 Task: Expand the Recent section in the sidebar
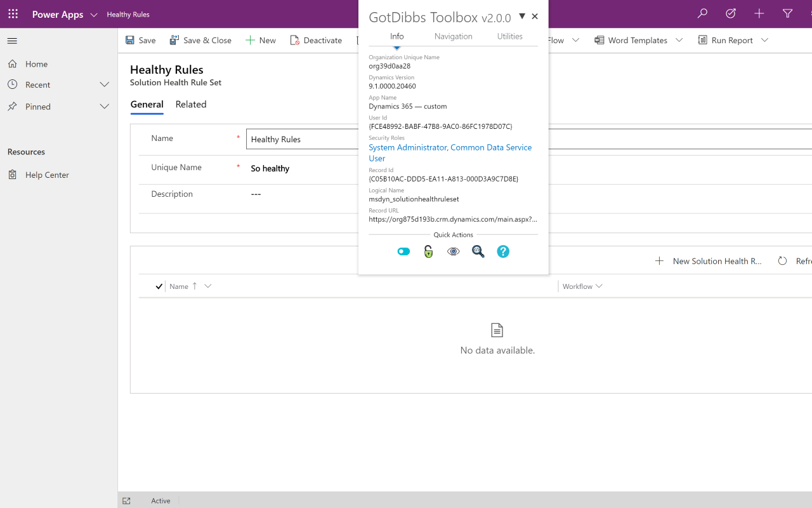click(x=105, y=84)
